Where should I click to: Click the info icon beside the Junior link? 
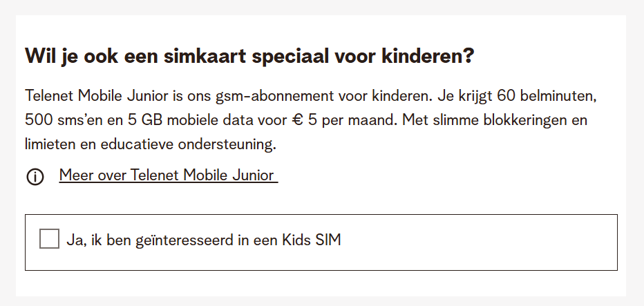click(x=35, y=177)
